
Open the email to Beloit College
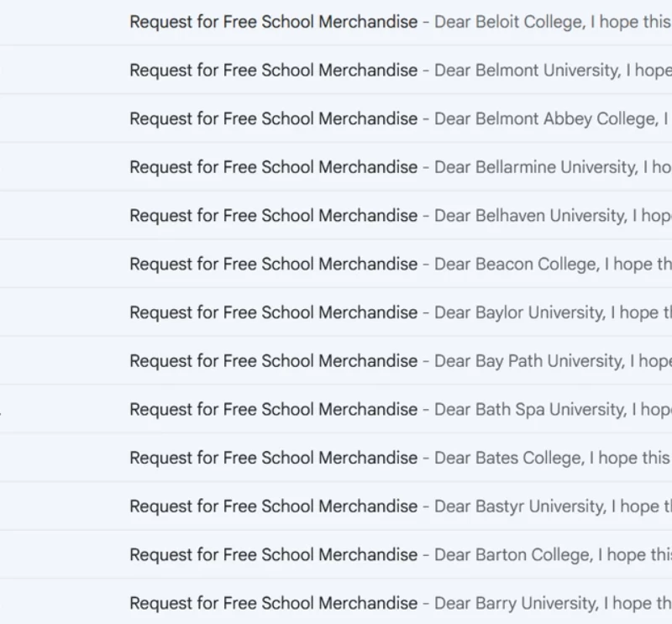pos(336,22)
